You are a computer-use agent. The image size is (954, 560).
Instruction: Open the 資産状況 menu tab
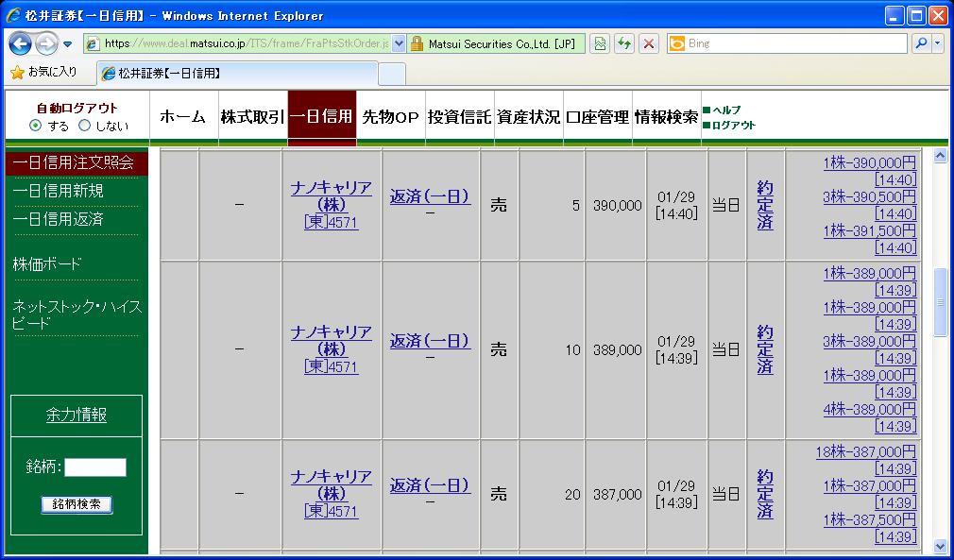click(x=529, y=118)
